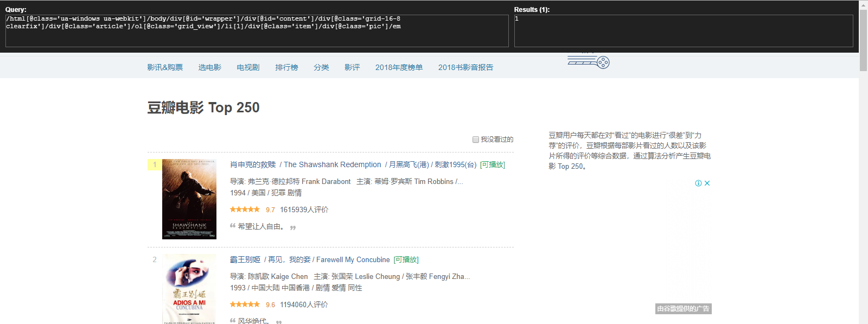Click the 9.7 rating score
The width and height of the screenshot is (868, 324).
tap(270, 209)
